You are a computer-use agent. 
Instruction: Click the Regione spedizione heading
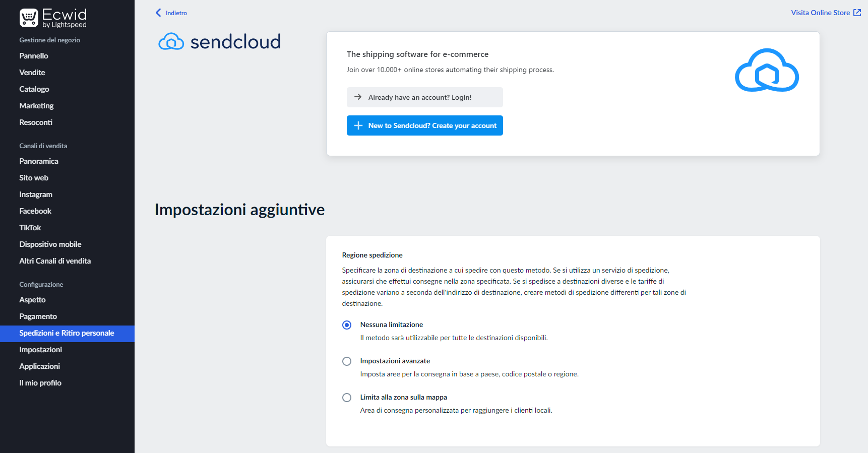(x=373, y=255)
